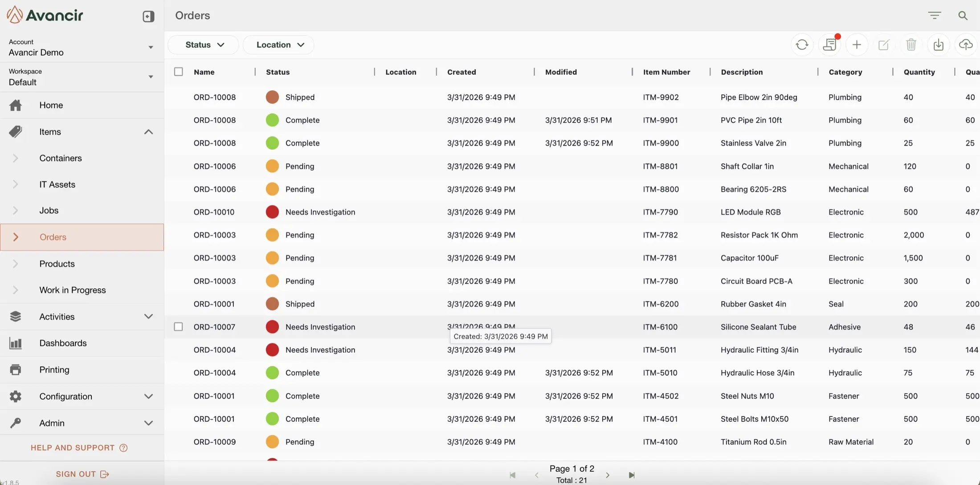
Task: Click the filter lines icon
Action: tap(935, 16)
